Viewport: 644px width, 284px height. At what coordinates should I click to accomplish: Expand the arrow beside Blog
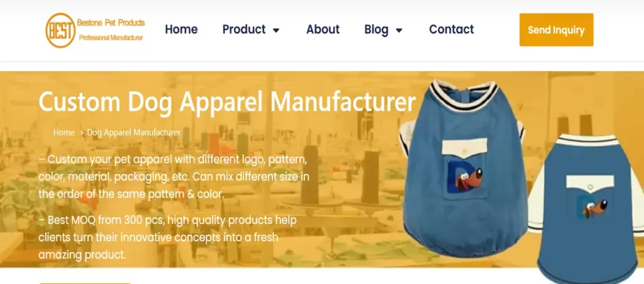399,30
